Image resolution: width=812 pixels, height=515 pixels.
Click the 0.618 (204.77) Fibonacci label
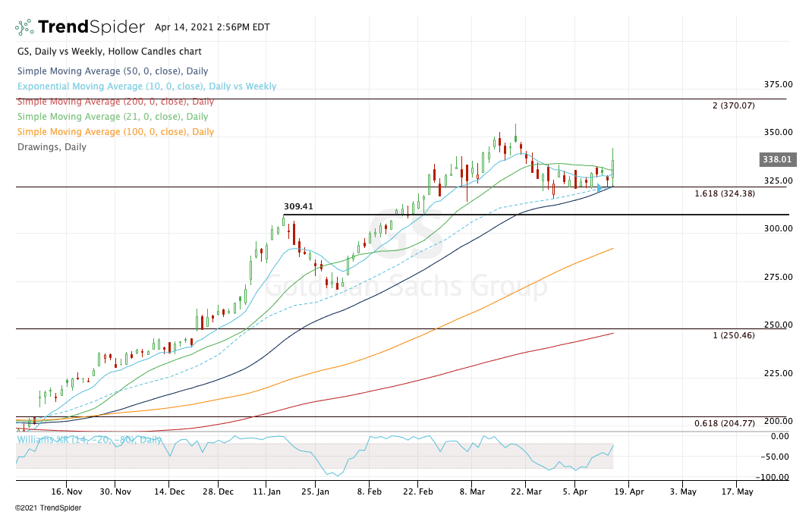coord(725,423)
